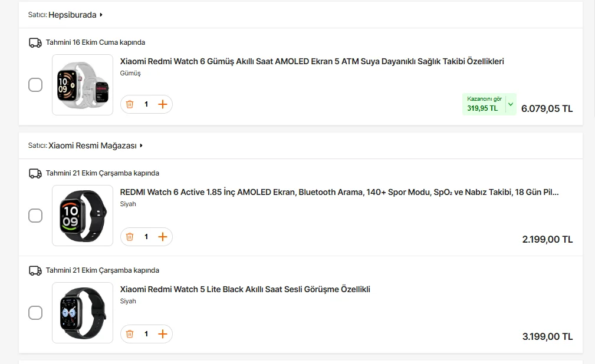Click "Tahmini 16 Ekim Cuma kapında" delivery text
595x364 pixels.
(96, 42)
